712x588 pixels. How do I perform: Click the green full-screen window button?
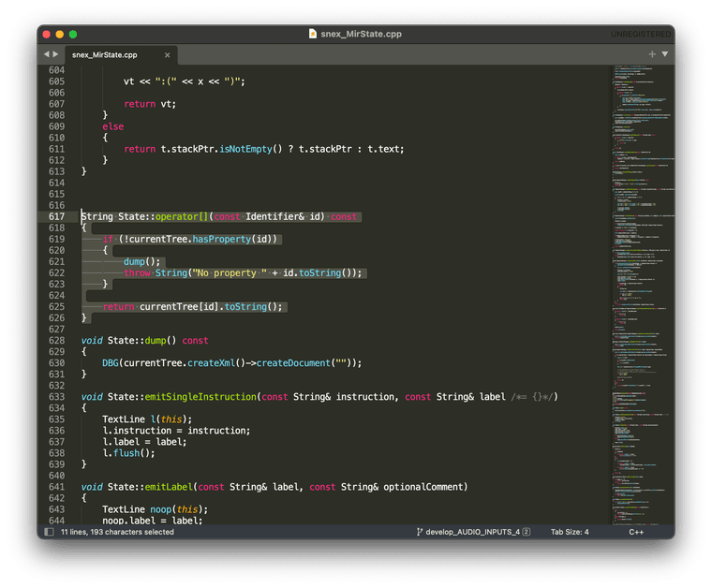point(73,34)
